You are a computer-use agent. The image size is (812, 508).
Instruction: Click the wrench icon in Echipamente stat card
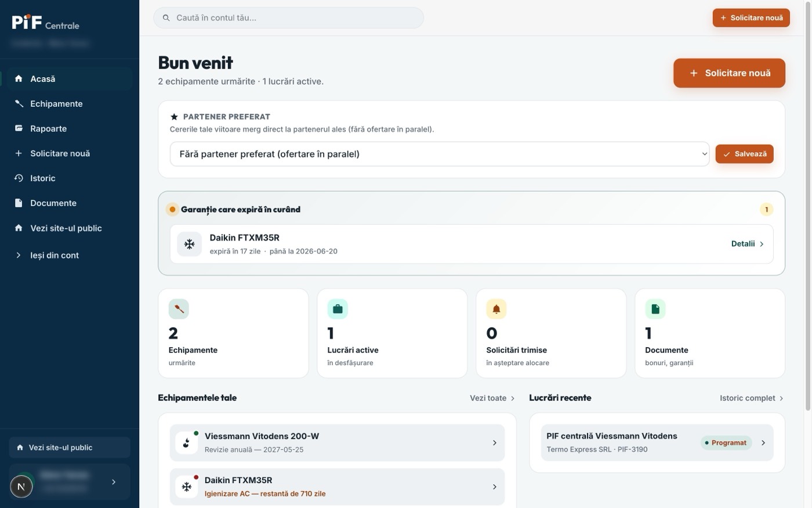[x=179, y=309]
